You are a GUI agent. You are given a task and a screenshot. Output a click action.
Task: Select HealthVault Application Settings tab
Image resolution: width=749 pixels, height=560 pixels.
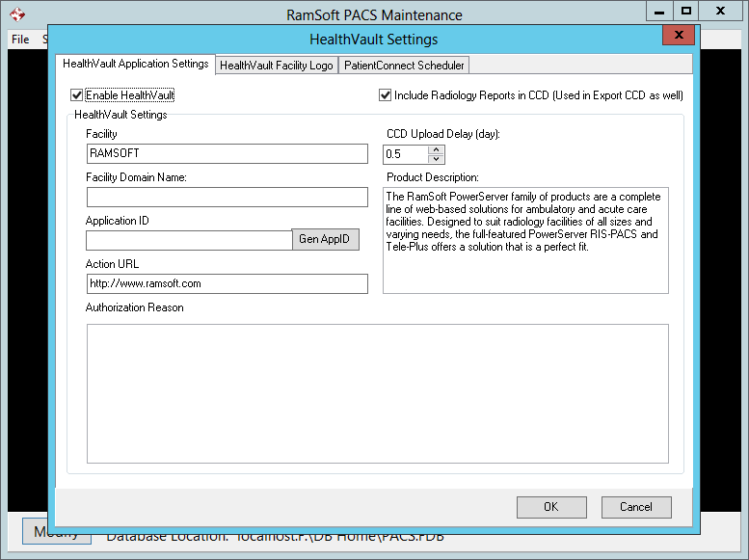click(x=135, y=65)
